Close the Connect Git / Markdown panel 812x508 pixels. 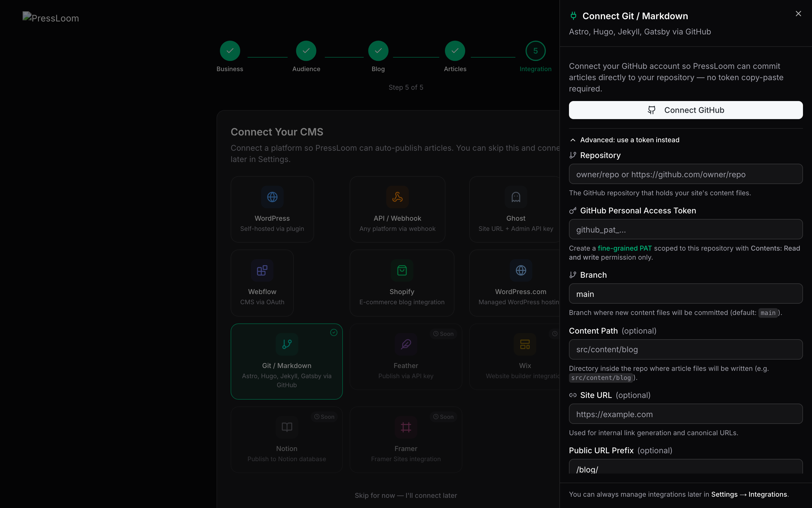(798, 14)
